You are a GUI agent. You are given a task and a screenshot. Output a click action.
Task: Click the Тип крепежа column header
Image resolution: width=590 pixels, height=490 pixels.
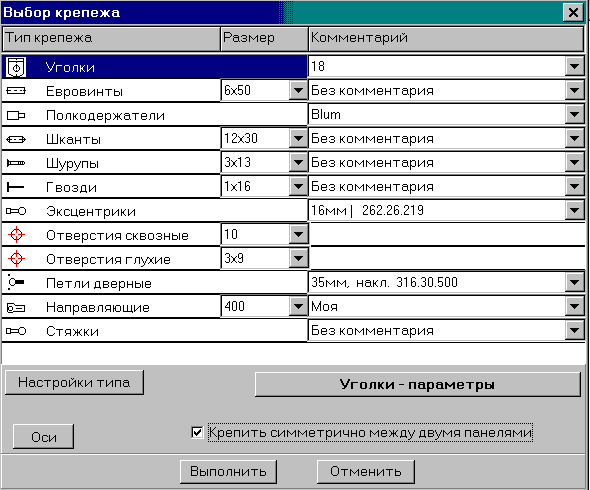[x=111, y=39]
